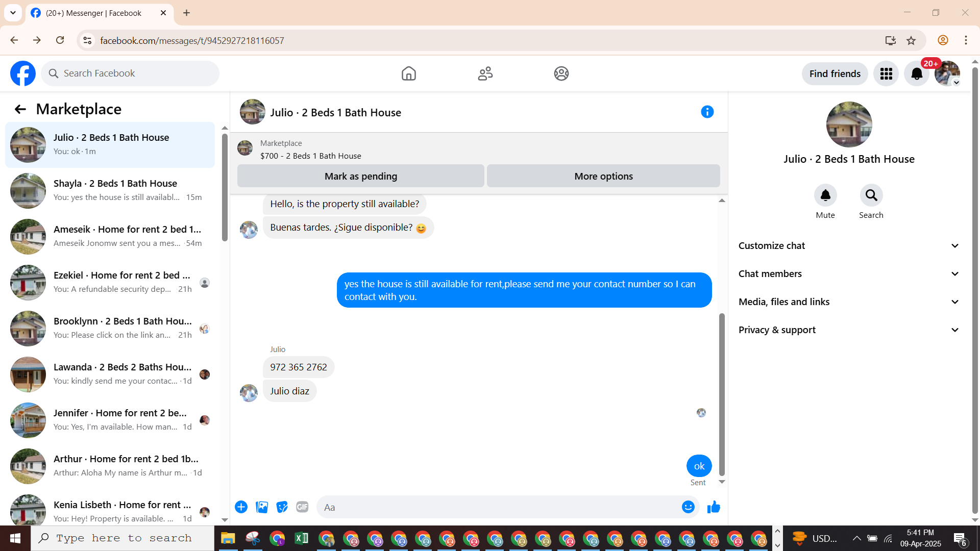This screenshot has width=980, height=551.
Task: Click More options button
Action: [x=603, y=176]
